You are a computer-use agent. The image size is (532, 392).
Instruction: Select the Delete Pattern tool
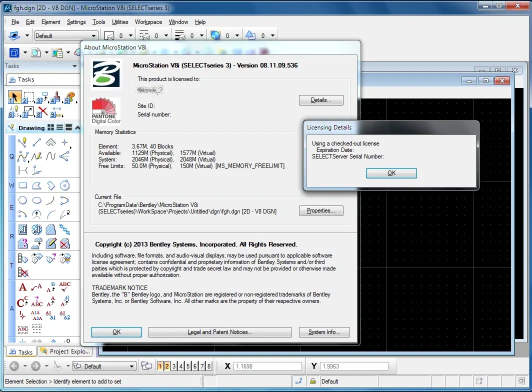[64, 243]
